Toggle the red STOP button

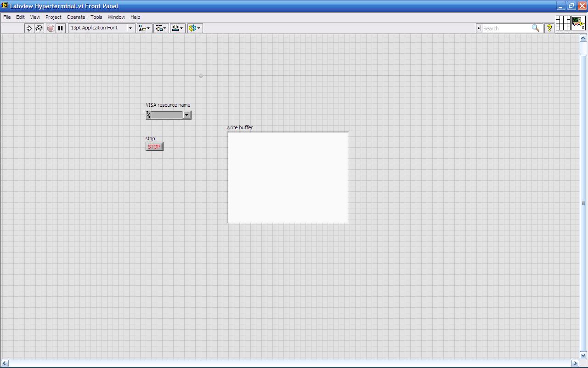pos(154,147)
